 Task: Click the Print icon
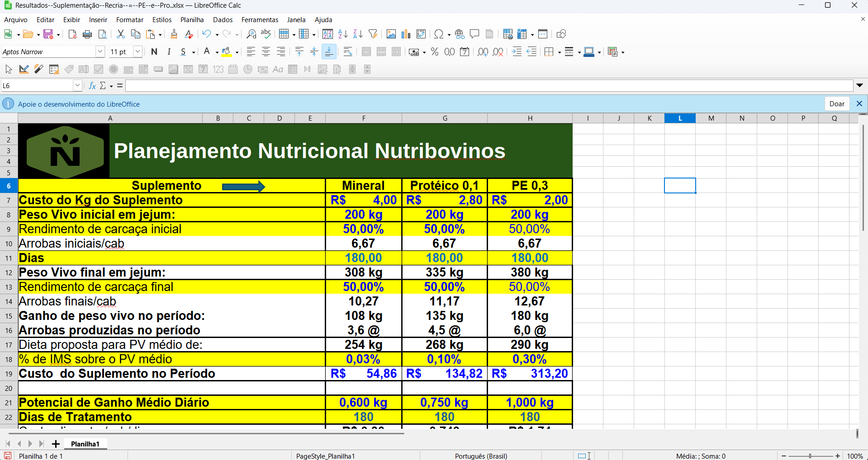(88, 34)
